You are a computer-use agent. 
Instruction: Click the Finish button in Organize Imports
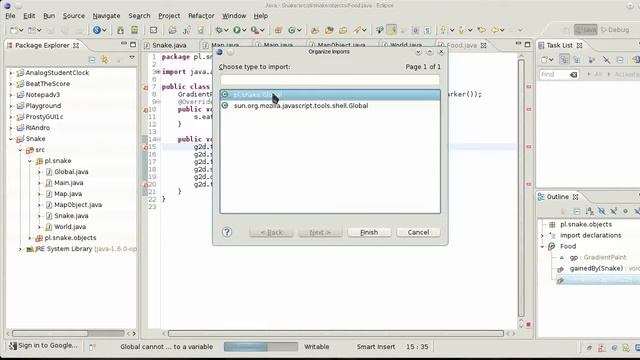point(369,232)
